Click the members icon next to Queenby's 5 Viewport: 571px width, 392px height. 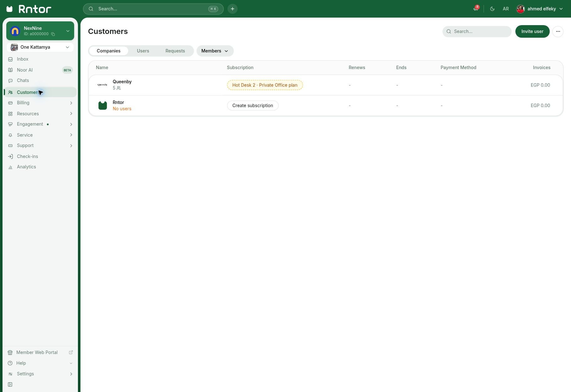(119, 88)
